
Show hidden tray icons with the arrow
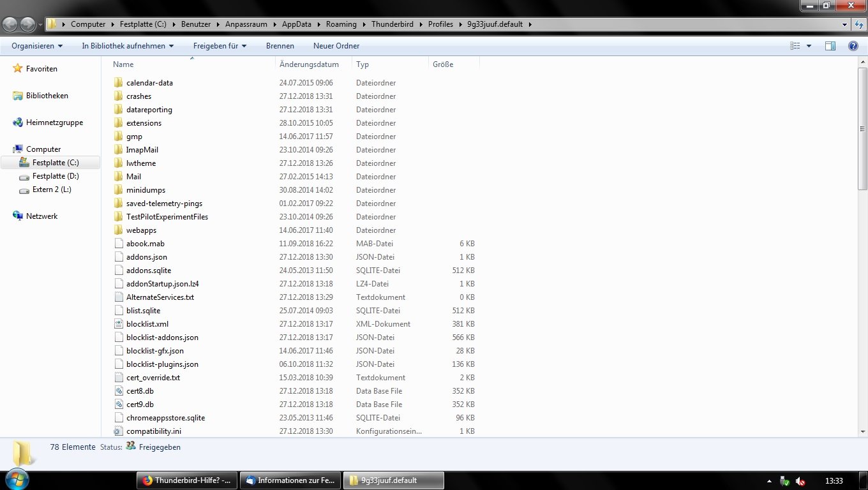[768, 481]
